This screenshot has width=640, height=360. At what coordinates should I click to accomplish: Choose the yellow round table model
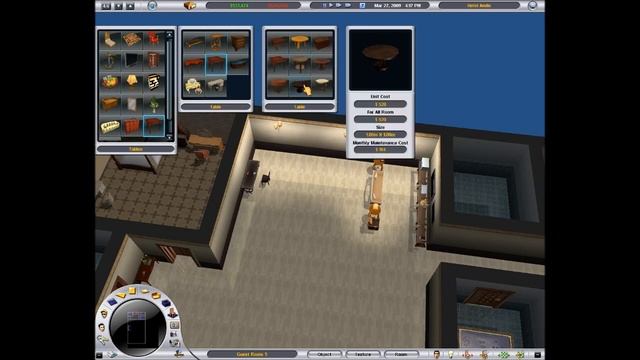click(x=300, y=43)
